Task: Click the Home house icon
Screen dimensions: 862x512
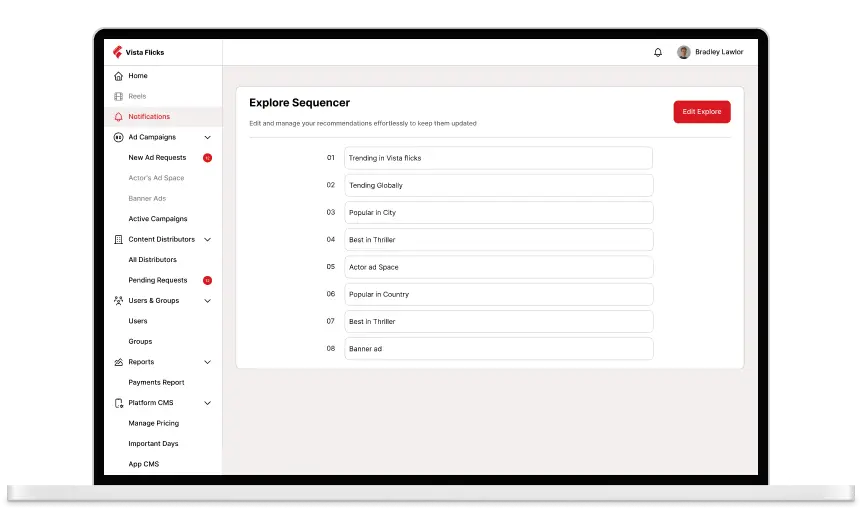Action: pos(119,76)
